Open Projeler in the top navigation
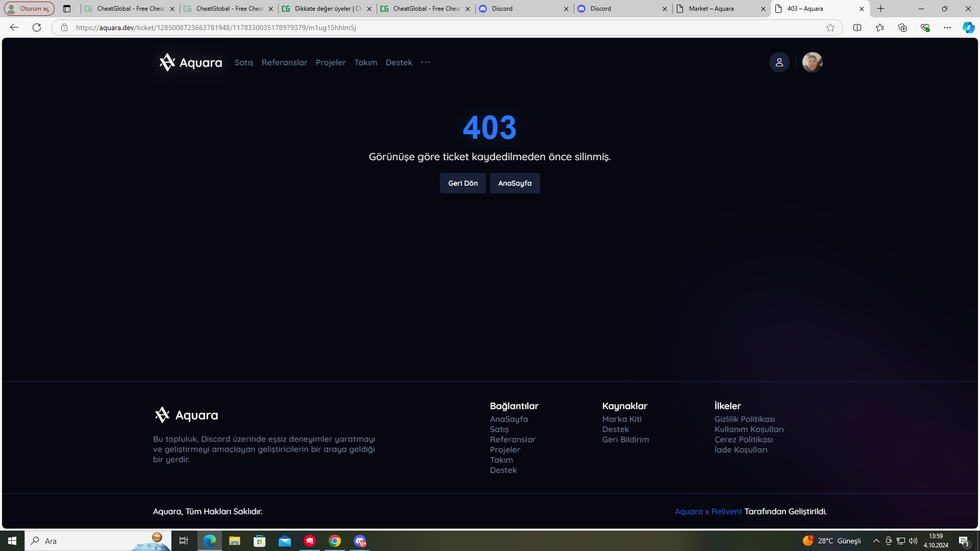This screenshot has width=980, height=551. click(x=331, y=62)
